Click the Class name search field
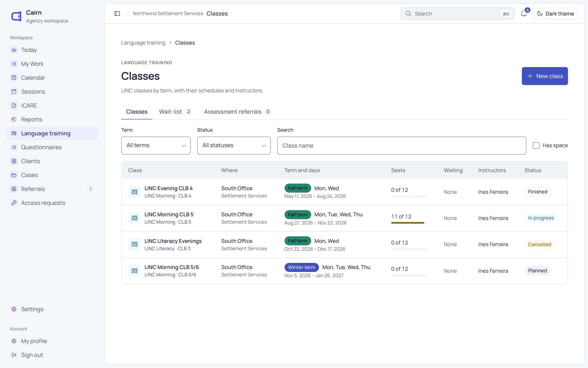This screenshot has height=368, width=588. coord(402,146)
